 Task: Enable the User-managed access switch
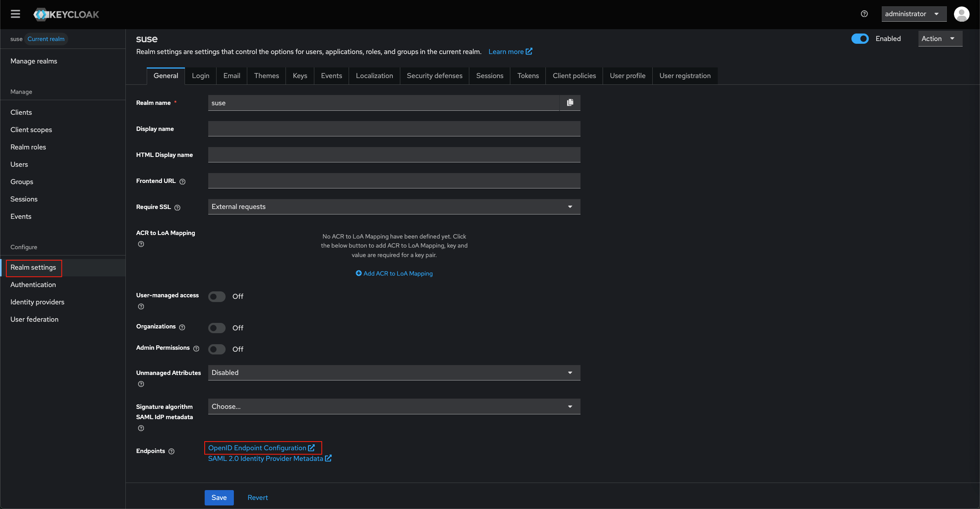point(217,296)
